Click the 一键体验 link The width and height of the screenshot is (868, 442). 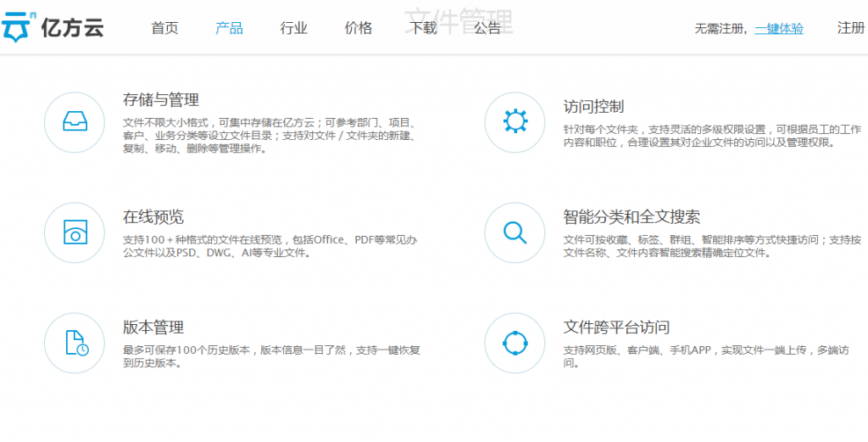pos(779,28)
